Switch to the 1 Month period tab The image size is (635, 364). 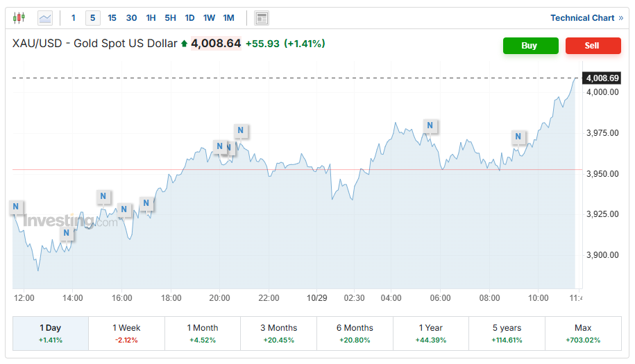pyautogui.click(x=203, y=333)
